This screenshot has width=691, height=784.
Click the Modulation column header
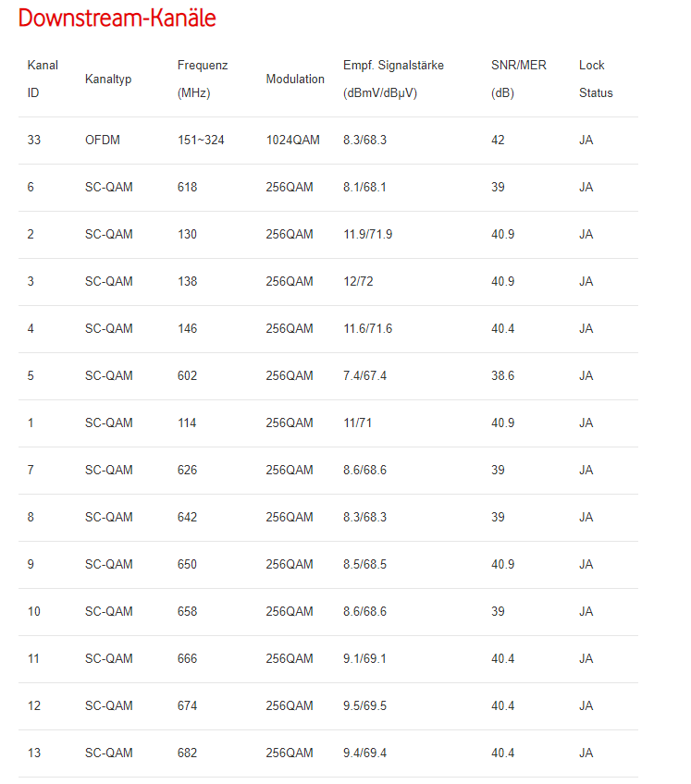[295, 80]
